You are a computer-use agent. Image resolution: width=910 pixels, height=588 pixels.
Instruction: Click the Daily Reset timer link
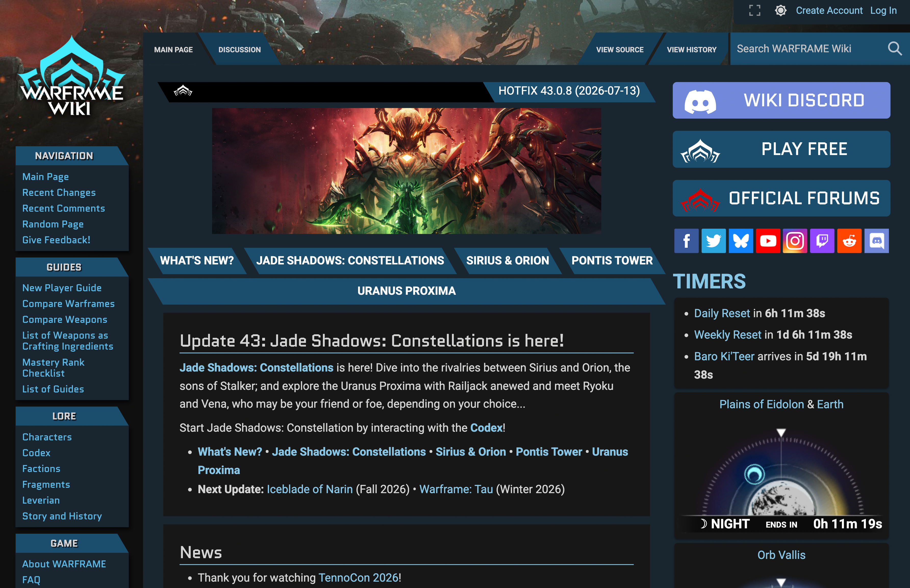point(722,313)
